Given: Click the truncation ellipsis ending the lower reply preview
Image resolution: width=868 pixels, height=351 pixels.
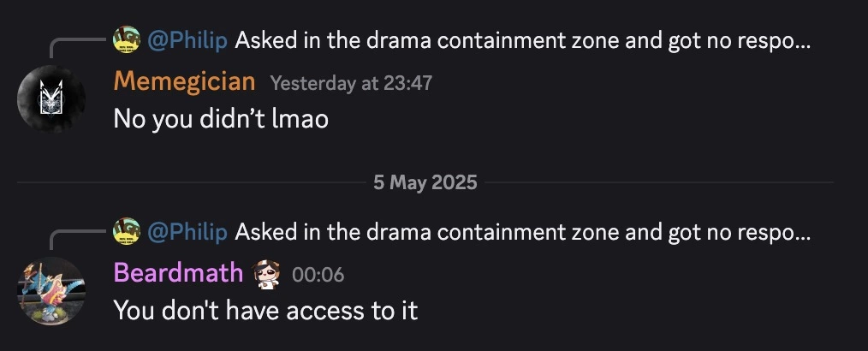Looking at the screenshot, I should click(803, 237).
